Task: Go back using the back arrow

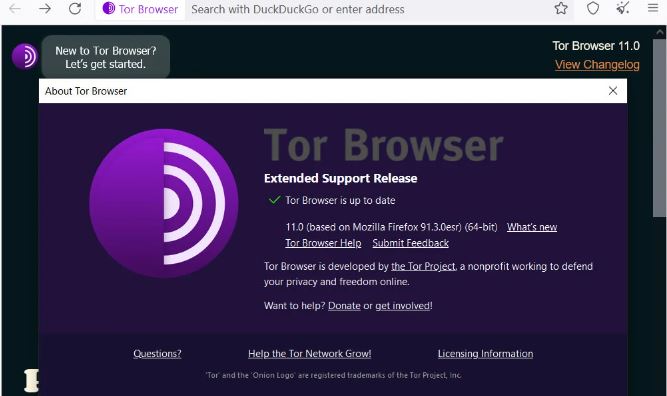Action: (15, 9)
